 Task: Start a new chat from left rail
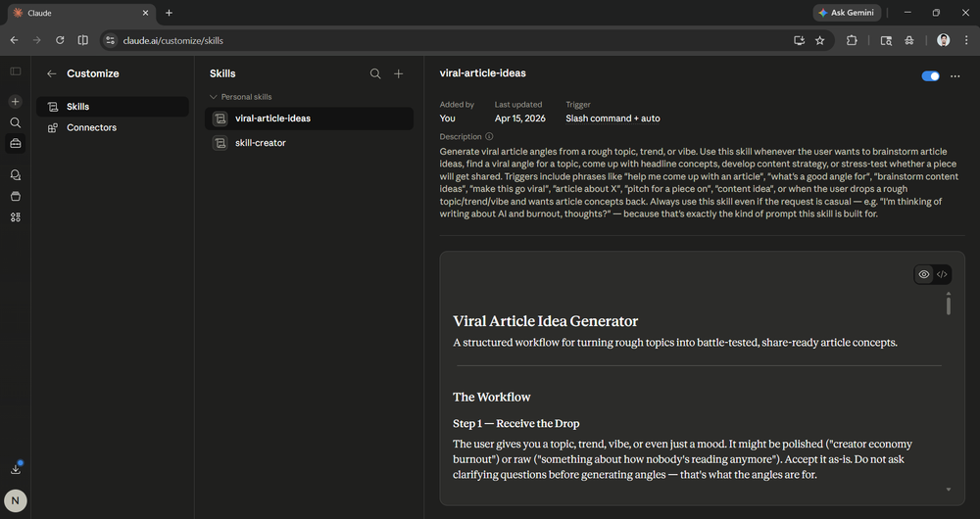16,102
